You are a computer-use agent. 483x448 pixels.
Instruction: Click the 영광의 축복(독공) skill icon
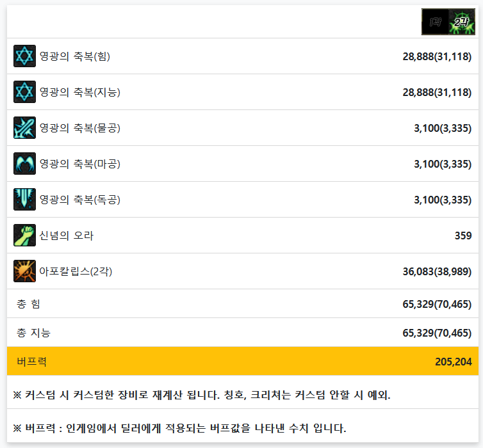tap(24, 200)
